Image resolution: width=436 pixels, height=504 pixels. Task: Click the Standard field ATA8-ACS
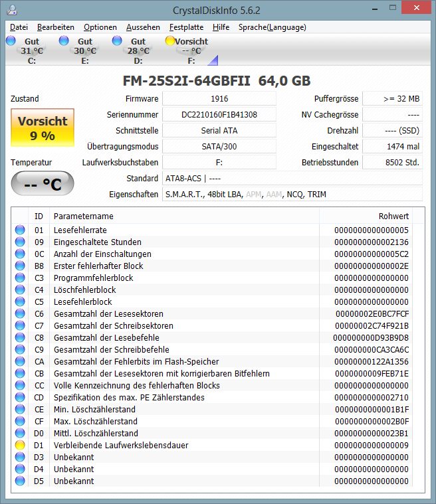pyautogui.click(x=292, y=179)
